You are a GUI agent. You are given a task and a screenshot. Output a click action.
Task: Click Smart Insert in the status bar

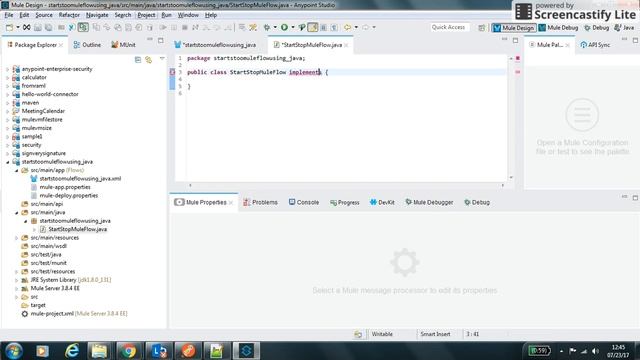coord(435,334)
